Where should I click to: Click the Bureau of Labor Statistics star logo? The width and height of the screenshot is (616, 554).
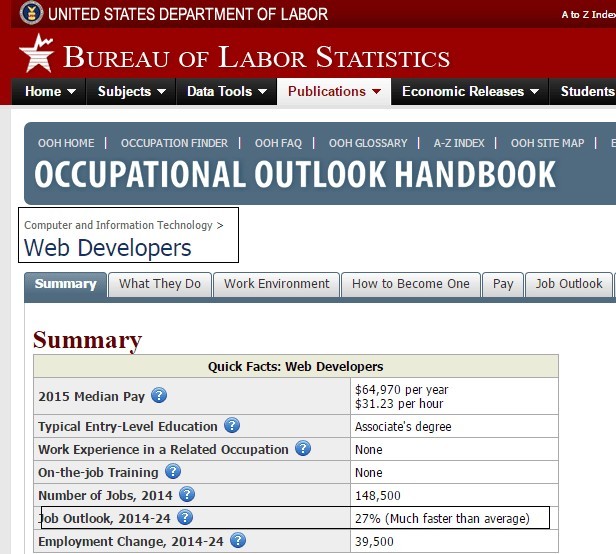coord(37,53)
